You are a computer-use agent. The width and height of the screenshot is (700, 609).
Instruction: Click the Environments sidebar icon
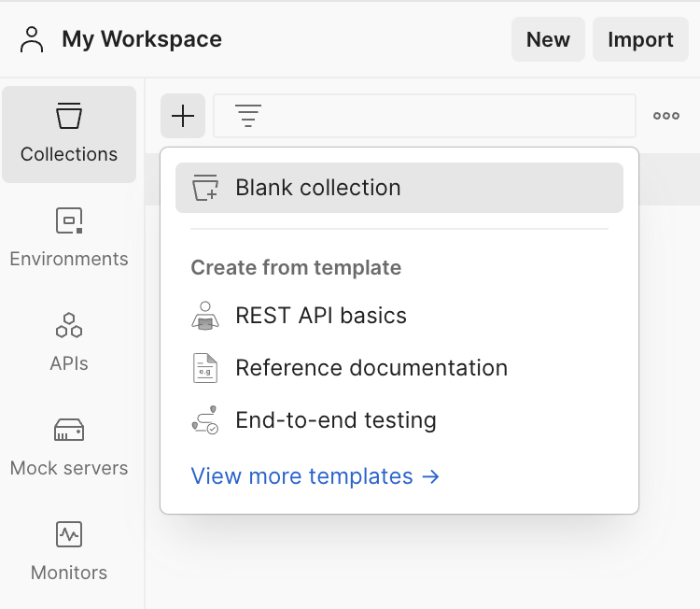(69, 221)
